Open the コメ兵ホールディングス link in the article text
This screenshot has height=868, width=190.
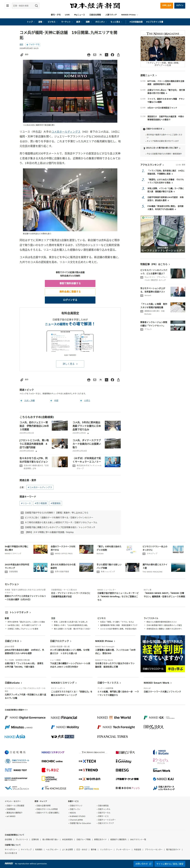[x=66, y=132]
